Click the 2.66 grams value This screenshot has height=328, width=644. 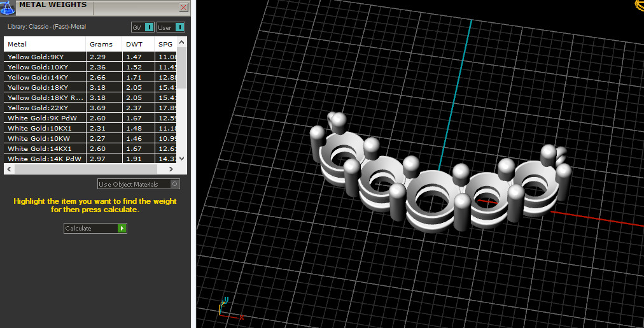(x=98, y=77)
